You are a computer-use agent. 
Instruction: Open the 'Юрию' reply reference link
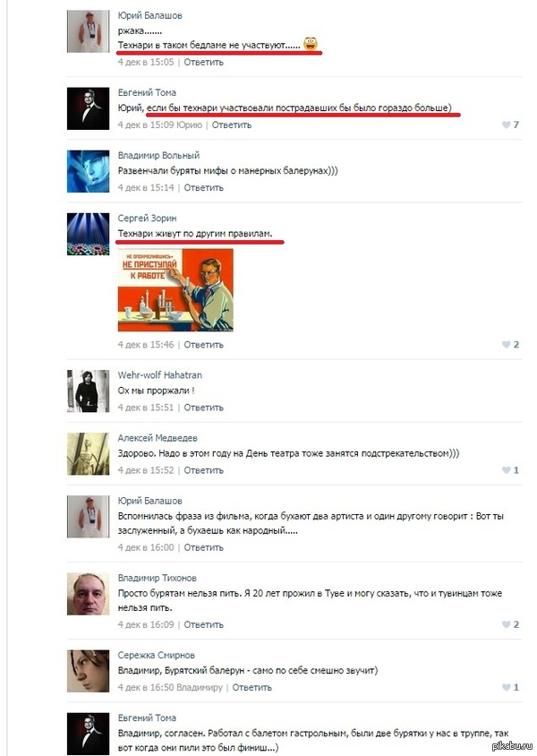[x=189, y=125]
